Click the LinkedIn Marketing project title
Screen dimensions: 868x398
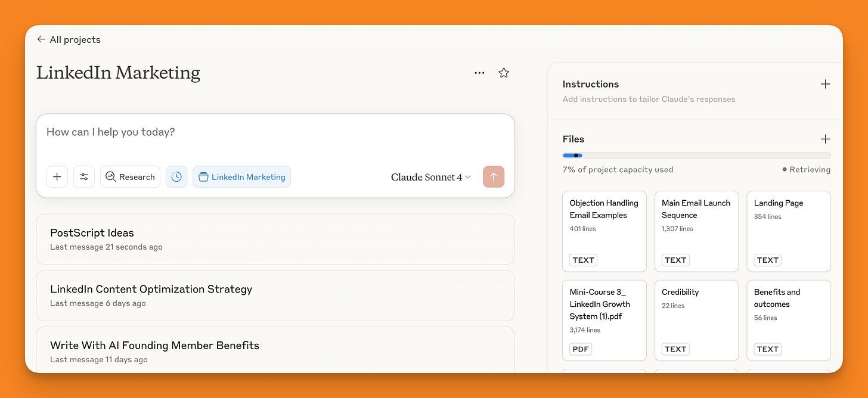pyautogui.click(x=118, y=73)
